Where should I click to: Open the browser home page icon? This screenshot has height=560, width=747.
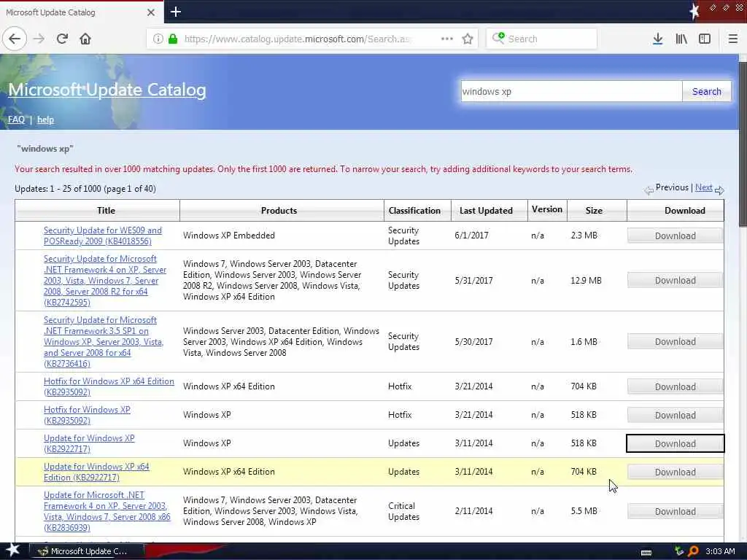coord(85,39)
